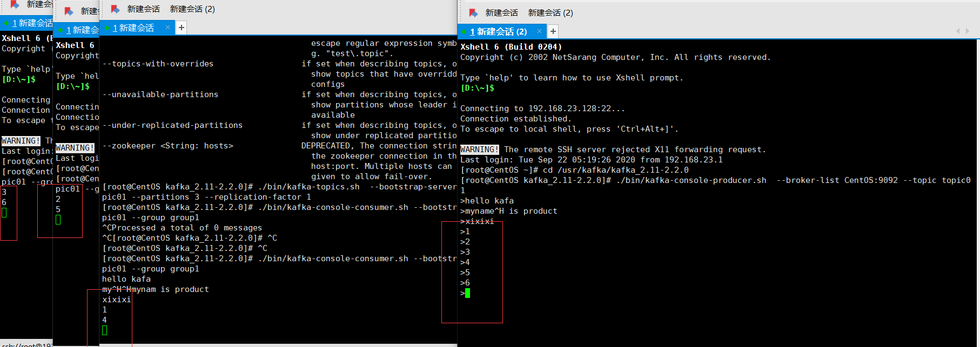Add a new tab in the rightmost window

point(553,31)
